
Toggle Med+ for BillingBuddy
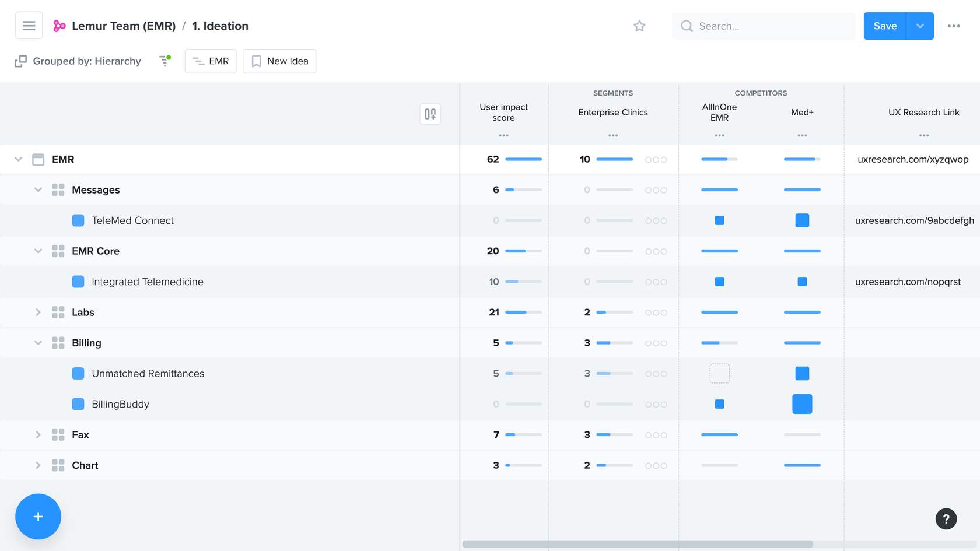click(x=802, y=404)
